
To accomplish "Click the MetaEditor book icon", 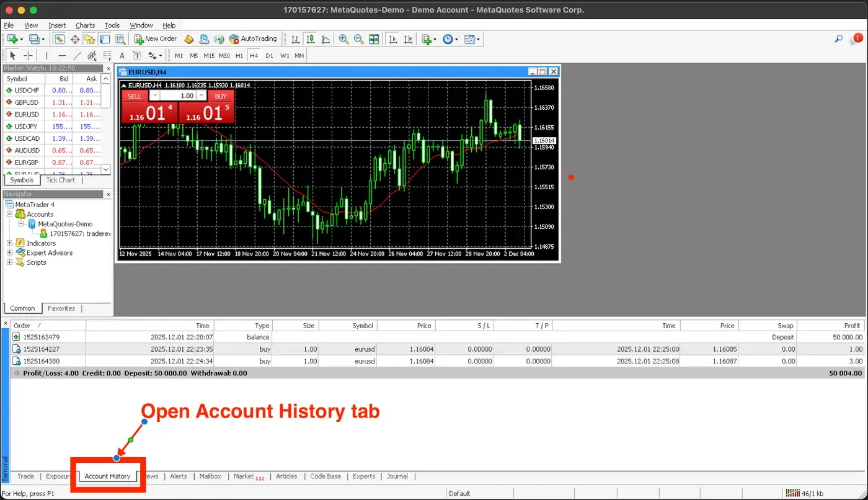I will (190, 39).
